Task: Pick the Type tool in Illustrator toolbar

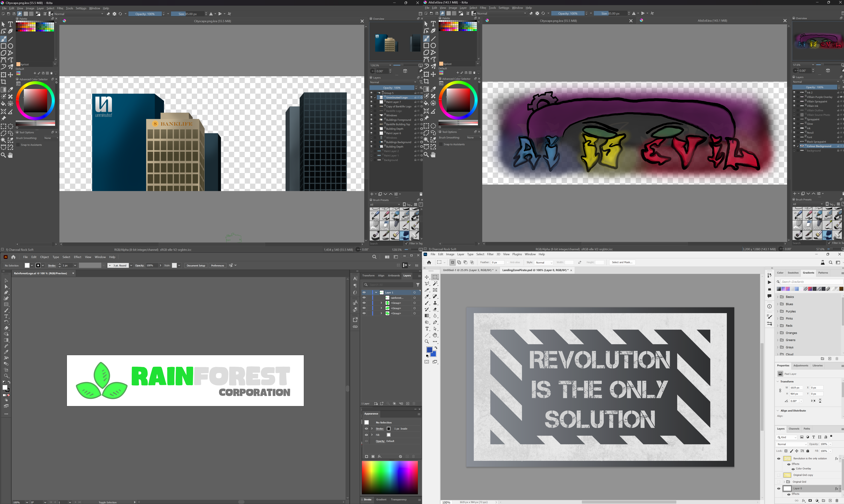Action: 6,316
